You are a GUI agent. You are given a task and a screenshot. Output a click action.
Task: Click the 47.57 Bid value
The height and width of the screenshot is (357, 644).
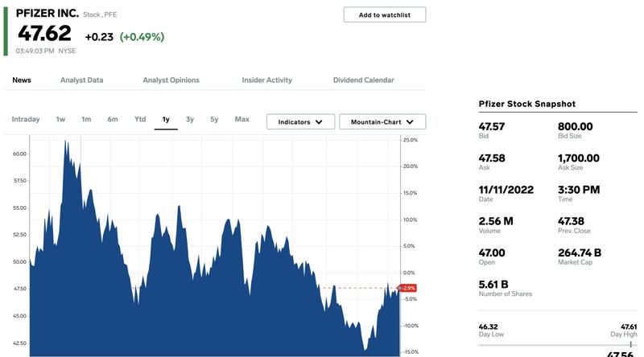click(x=492, y=126)
